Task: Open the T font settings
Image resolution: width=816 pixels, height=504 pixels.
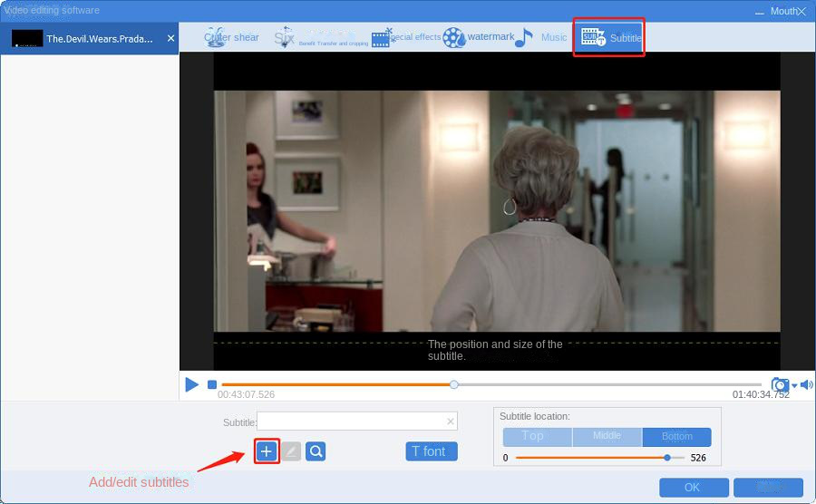Action: point(432,451)
